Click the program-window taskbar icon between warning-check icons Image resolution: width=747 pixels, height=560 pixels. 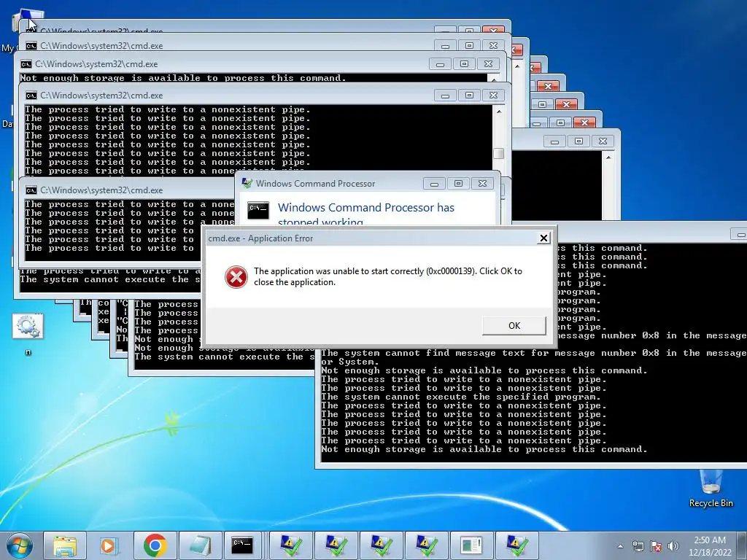(x=471, y=545)
